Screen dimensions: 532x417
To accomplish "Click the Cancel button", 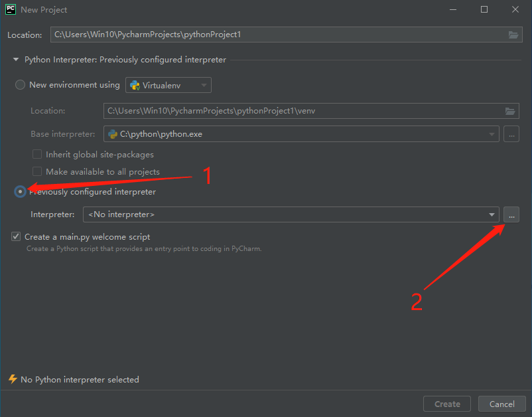I will point(501,404).
